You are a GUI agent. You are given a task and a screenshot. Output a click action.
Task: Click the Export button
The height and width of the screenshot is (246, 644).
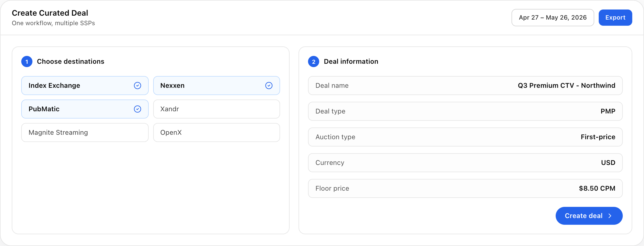pos(615,18)
